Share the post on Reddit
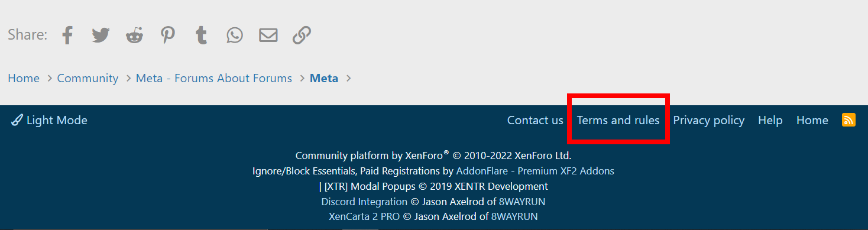 tap(134, 35)
